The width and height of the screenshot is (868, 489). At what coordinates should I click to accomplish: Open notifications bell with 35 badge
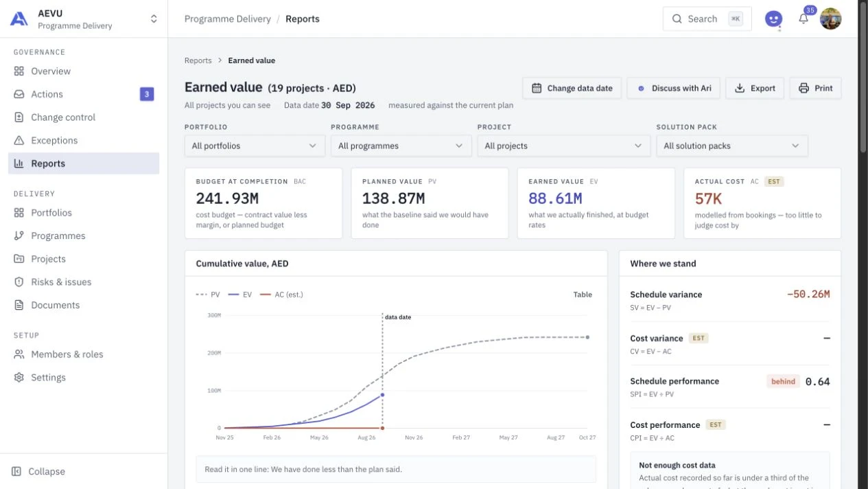(x=804, y=19)
